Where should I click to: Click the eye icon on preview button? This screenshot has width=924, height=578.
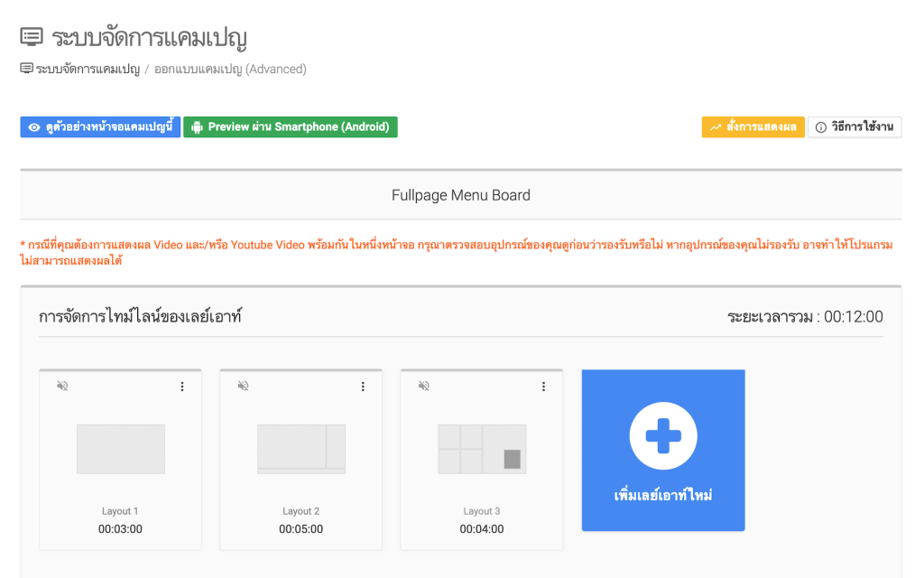(34, 127)
